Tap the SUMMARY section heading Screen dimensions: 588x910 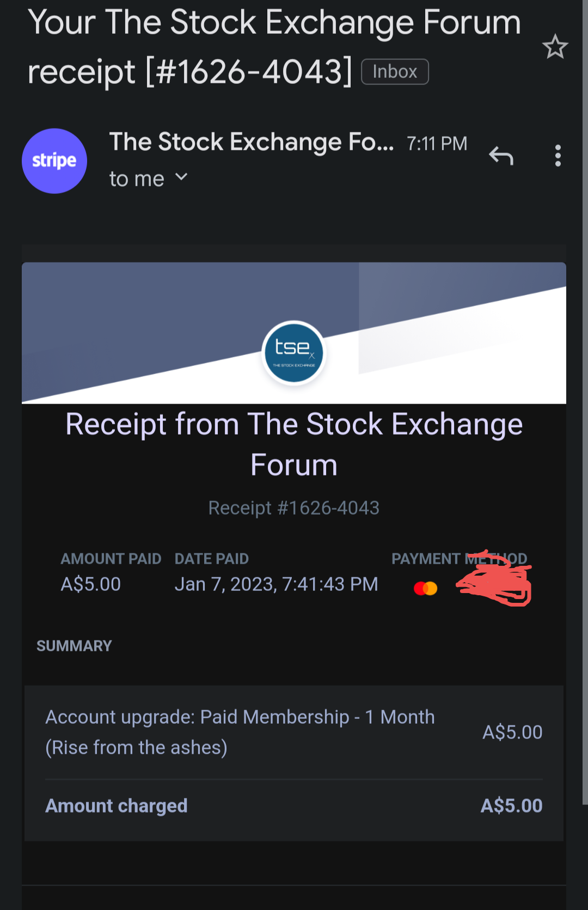point(74,646)
